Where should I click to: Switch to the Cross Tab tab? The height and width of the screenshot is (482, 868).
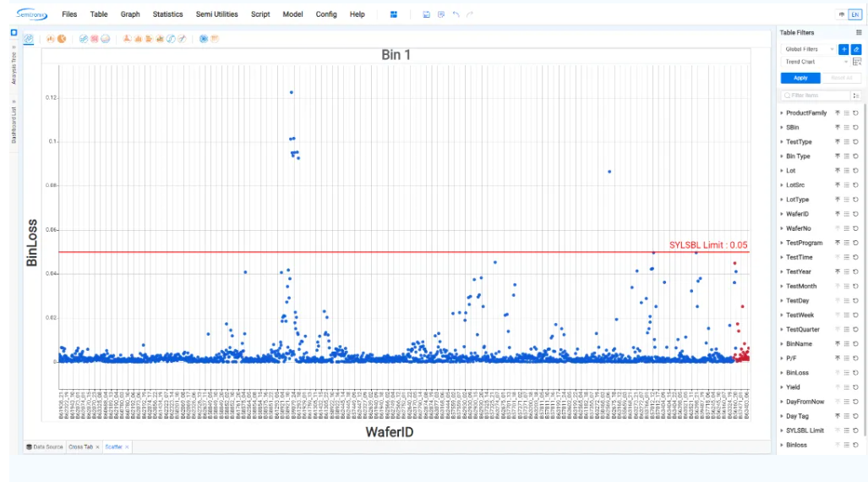[x=81, y=446]
